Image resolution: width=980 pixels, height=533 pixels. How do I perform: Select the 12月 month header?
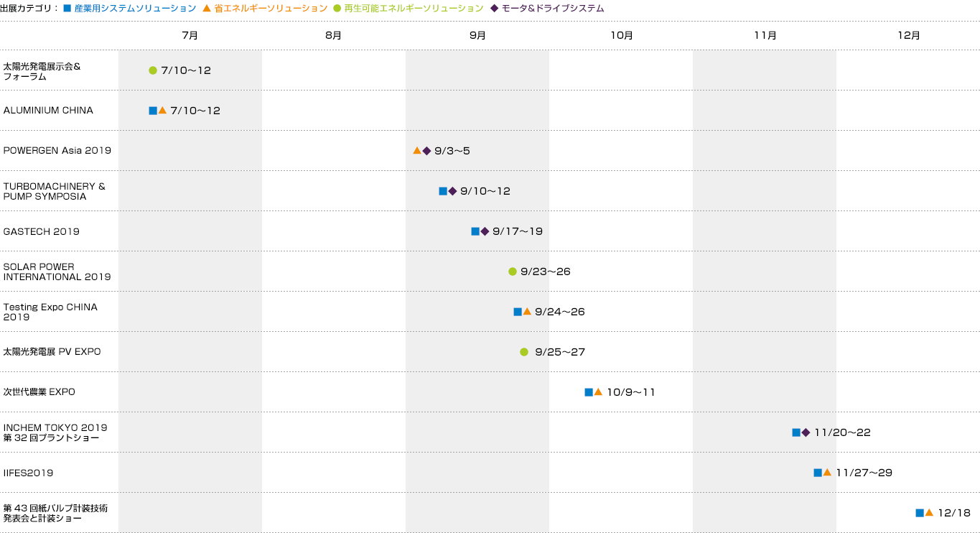(909, 35)
